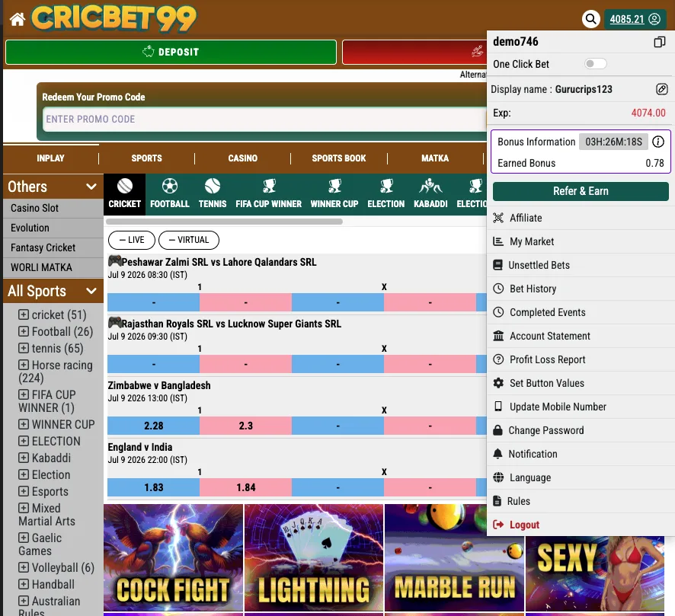675x616 pixels.
Task: Edit display name with pencil icon
Action: [661, 89]
